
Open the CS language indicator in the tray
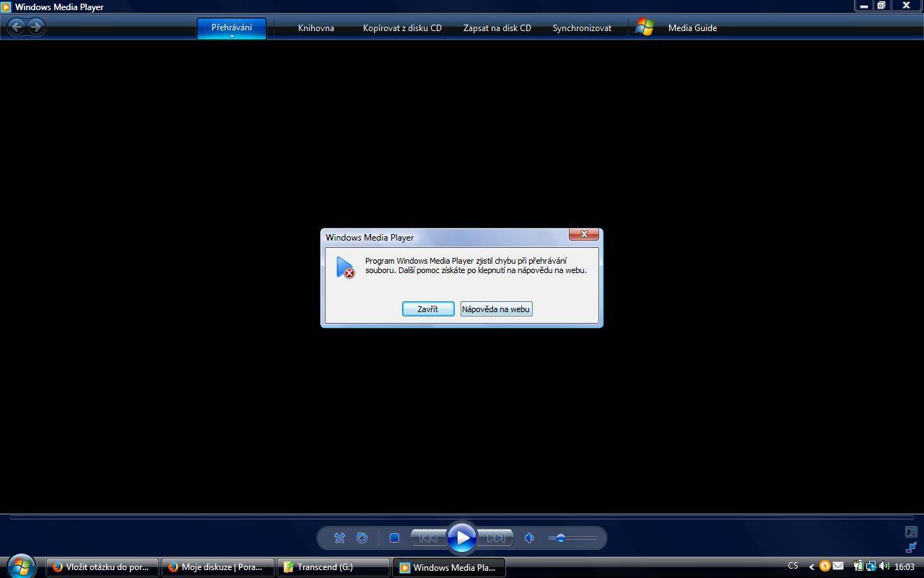pos(793,566)
